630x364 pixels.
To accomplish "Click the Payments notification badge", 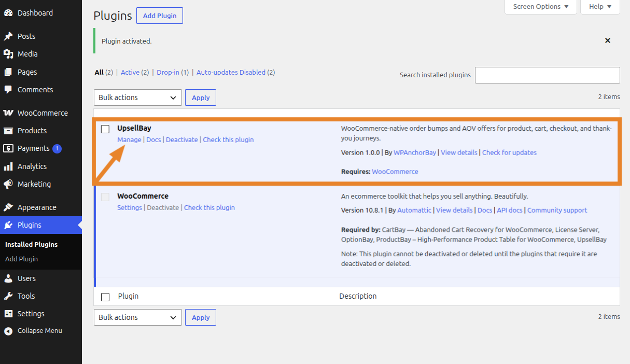I will [x=57, y=149].
